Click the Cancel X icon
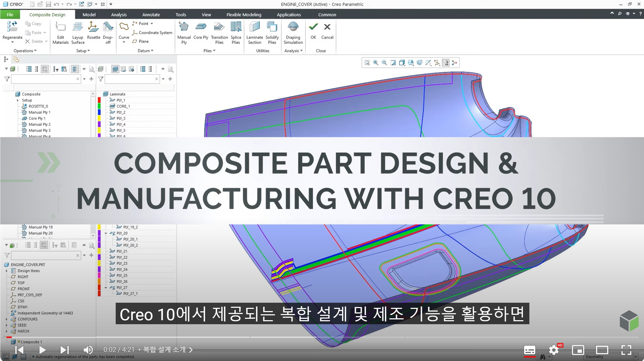 point(327,27)
